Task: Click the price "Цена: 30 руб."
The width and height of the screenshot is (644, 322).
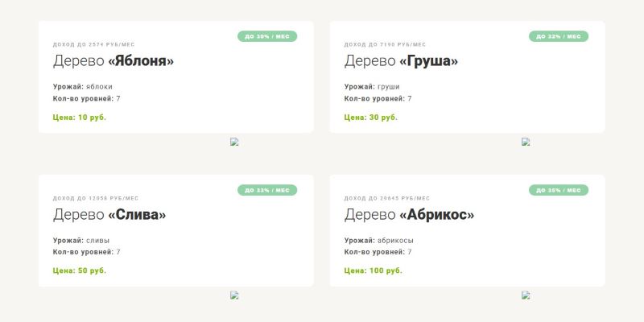Action: [x=371, y=118]
